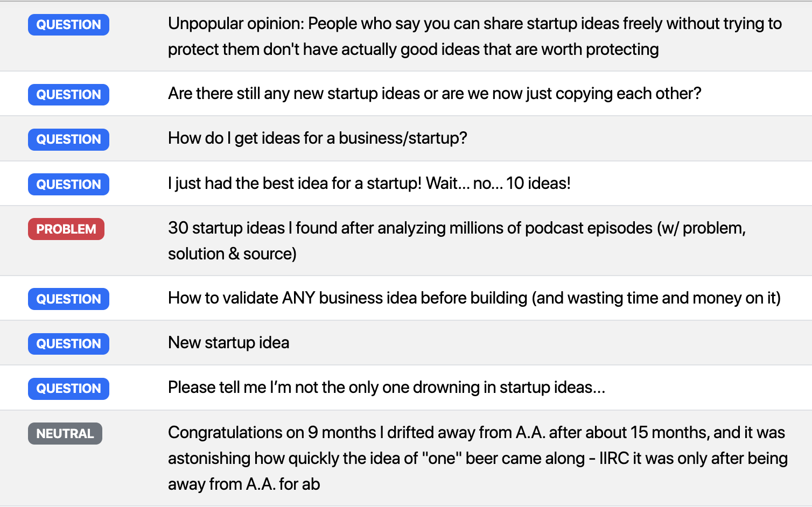812x507 pixels.
Task: Click the NEUTRAL badge on the A.A. post
Action: point(65,433)
